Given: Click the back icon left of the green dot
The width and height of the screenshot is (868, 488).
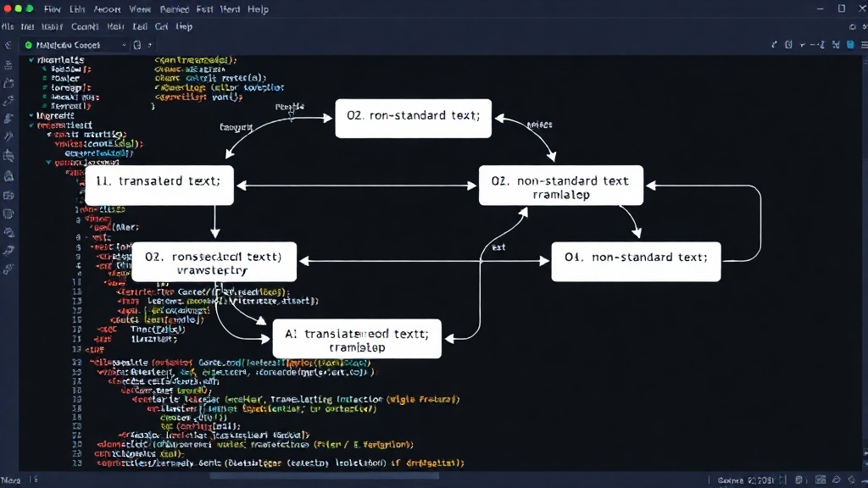Looking at the screenshot, I should [x=8, y=46].
